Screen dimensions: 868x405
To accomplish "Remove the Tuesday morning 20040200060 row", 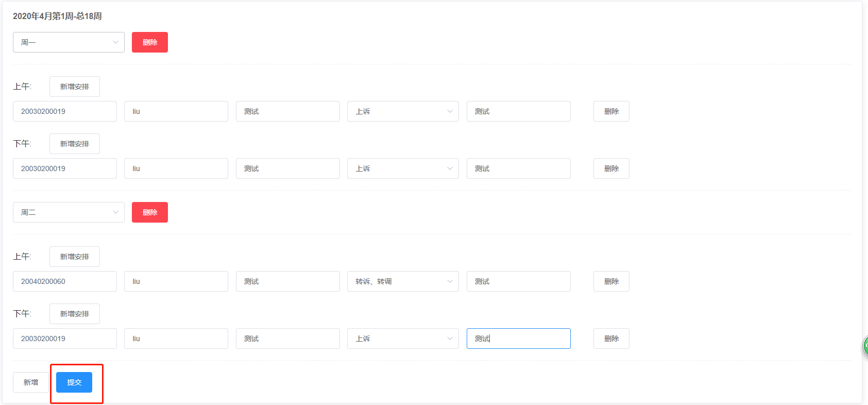I will coord(611,281).
